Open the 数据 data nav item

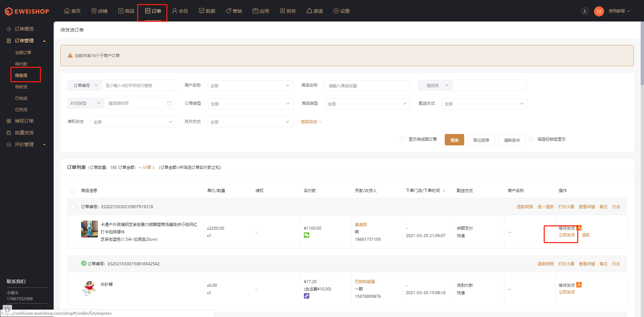[x=207, y=11]
